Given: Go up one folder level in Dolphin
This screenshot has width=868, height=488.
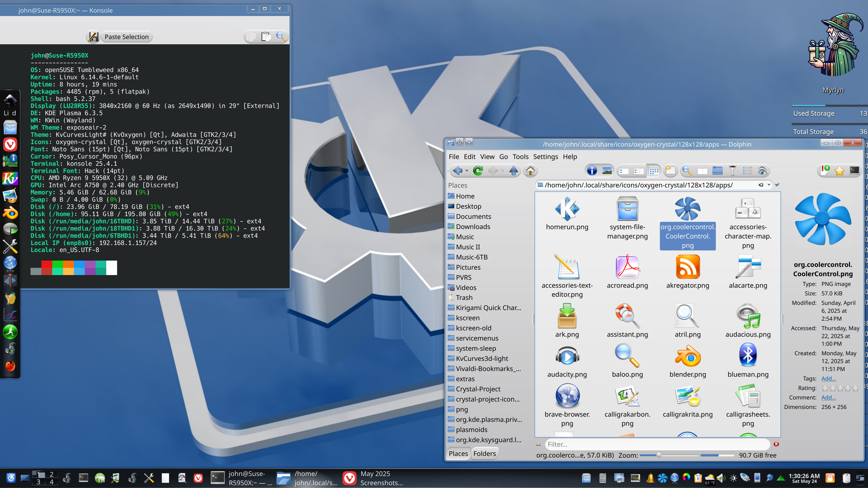Looking at the screenshot, I should coord(514,171).
